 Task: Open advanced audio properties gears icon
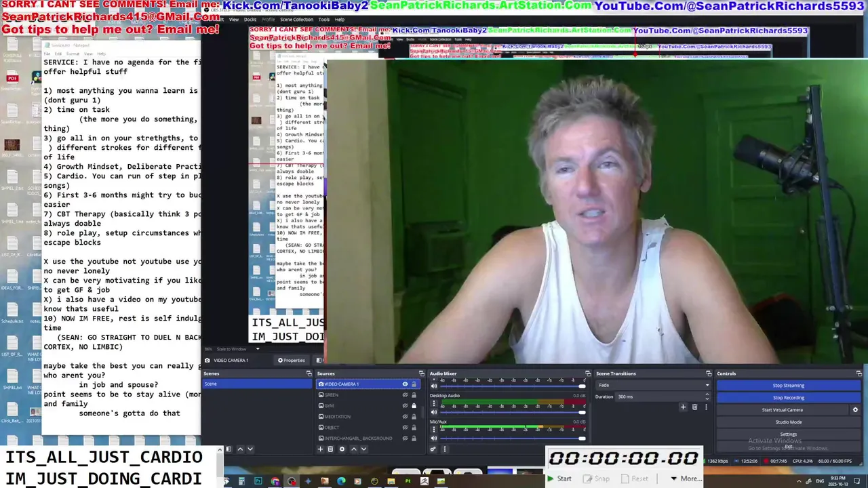[433, 449]
